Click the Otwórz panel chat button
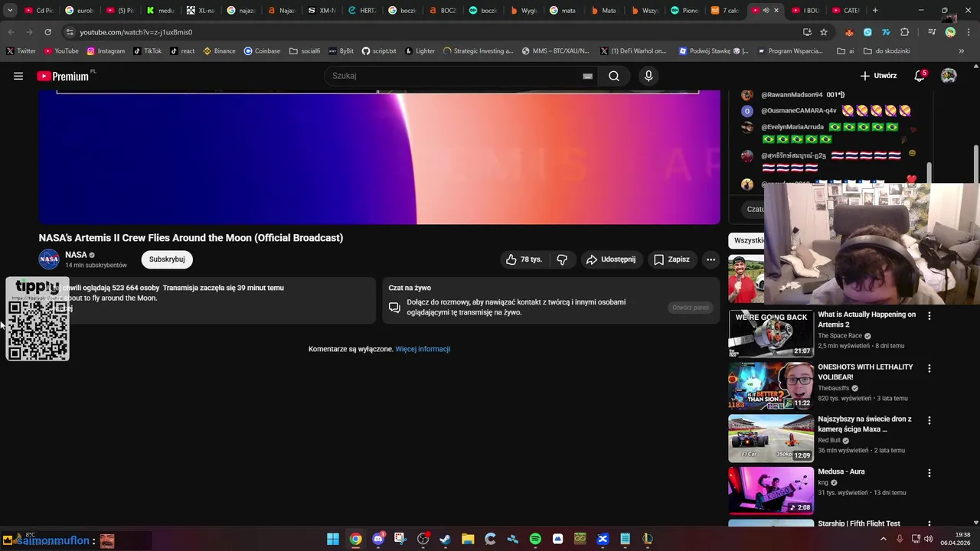The image size is (980, 551). [x=691, y=308]
